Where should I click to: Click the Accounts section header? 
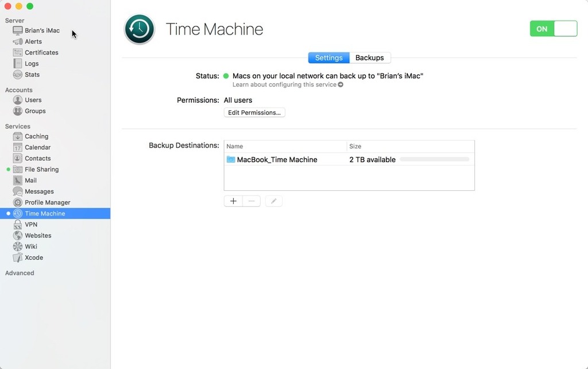pyautogui.click(x=19, y=90)
